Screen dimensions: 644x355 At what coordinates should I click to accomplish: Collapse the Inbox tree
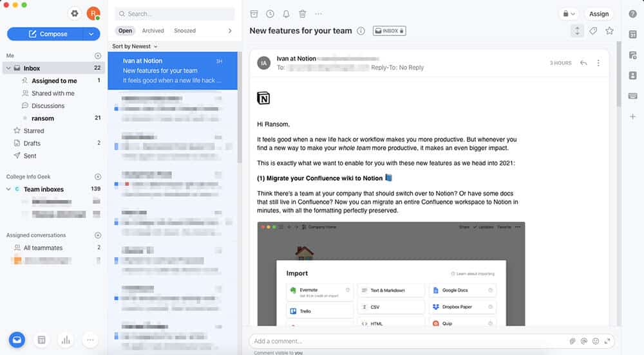8,68
